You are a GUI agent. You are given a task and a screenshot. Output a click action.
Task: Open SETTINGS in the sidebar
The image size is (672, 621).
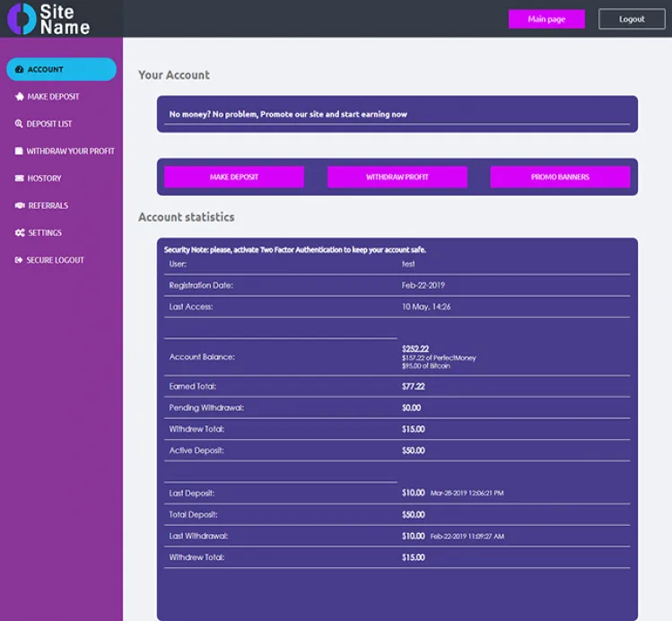pos(45,232)
